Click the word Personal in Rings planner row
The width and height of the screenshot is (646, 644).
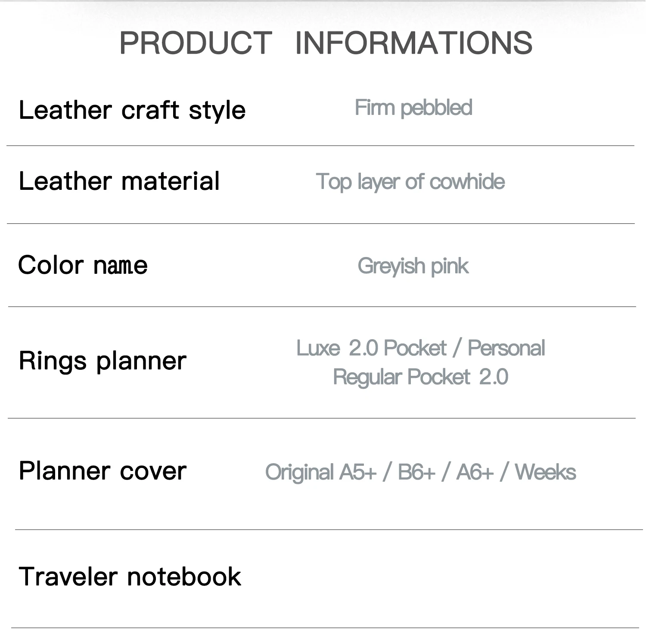[x=506, y=348]
